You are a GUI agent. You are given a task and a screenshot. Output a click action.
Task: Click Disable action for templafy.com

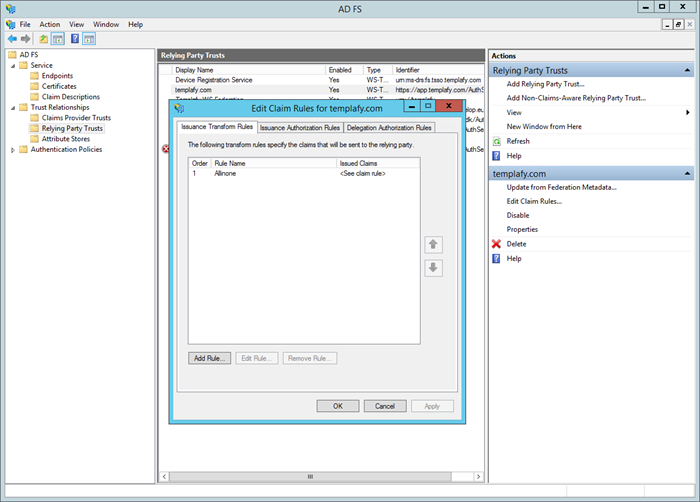coord(517,215)
